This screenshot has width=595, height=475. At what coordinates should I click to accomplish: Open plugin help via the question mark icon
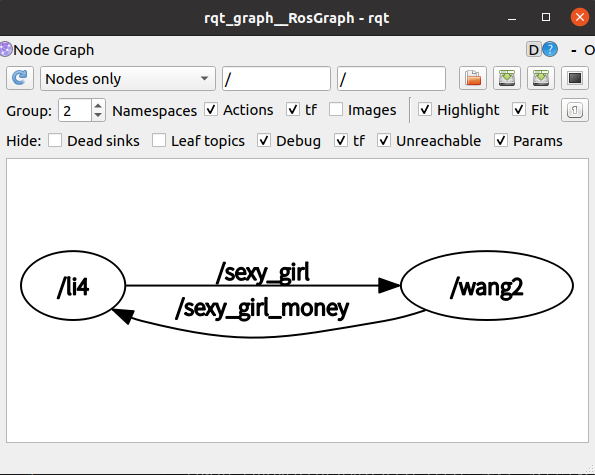click(550, 50)
